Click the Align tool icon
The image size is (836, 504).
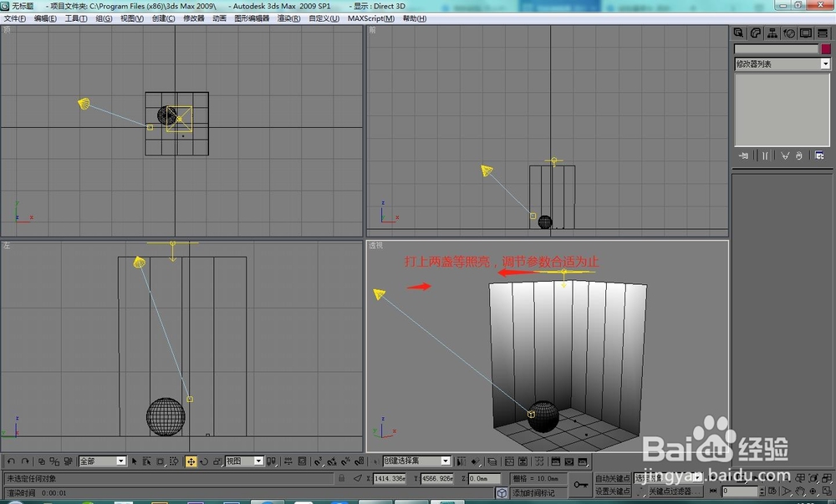(x=475, y=461)
